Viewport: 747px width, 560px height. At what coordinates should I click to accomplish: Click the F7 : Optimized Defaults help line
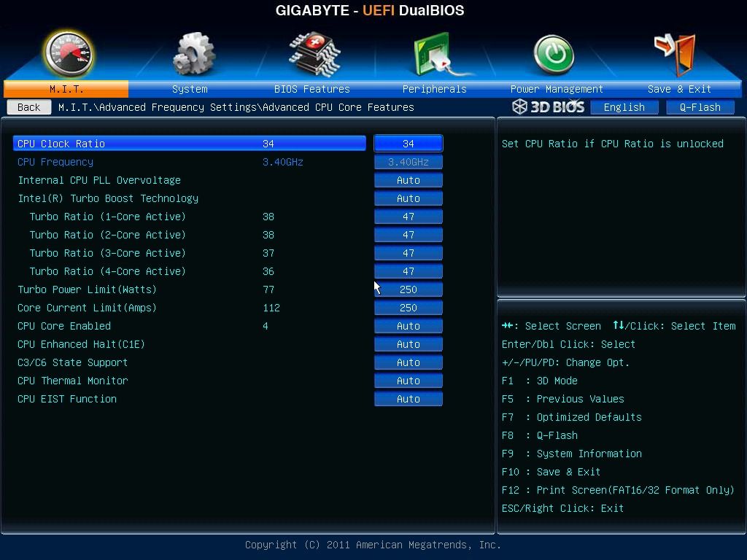(x=572, y=417)
